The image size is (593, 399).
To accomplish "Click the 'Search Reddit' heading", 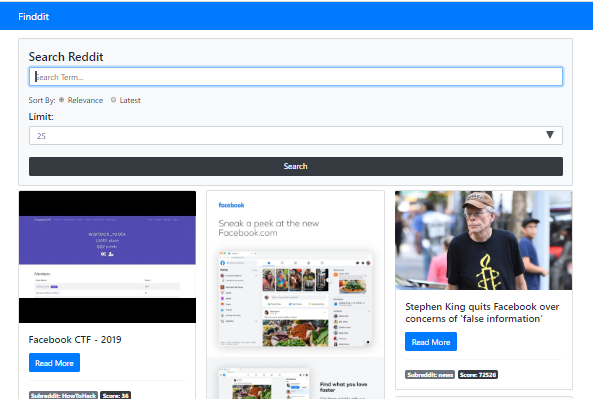I will [66, 57].
